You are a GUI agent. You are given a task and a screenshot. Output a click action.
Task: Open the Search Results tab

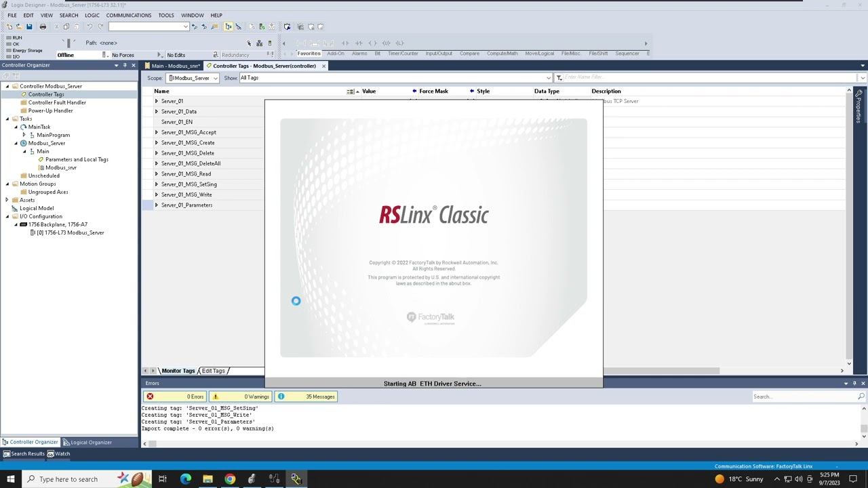pos(24,453)
